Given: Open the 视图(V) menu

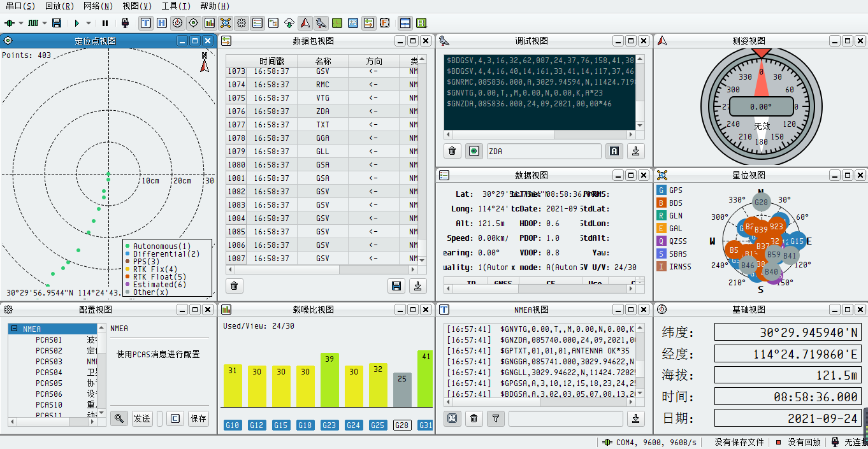Looking at the screenshot, I should [x=137, y=6].
